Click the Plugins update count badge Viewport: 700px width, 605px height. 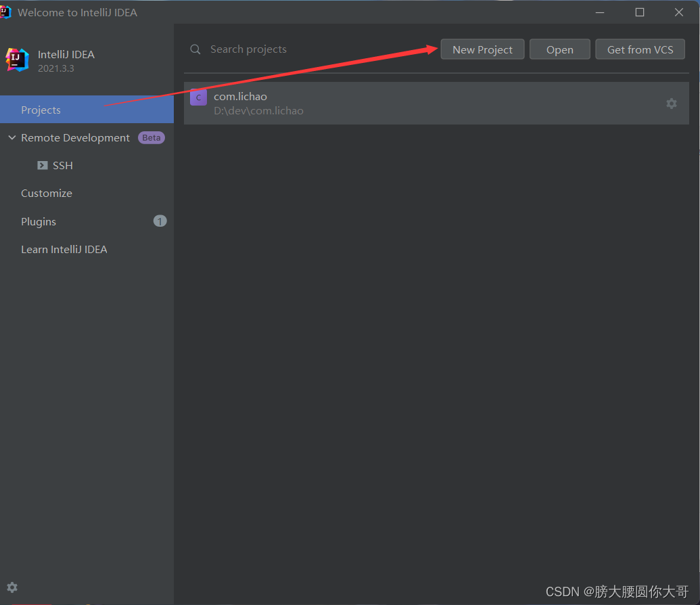(160, 221)
